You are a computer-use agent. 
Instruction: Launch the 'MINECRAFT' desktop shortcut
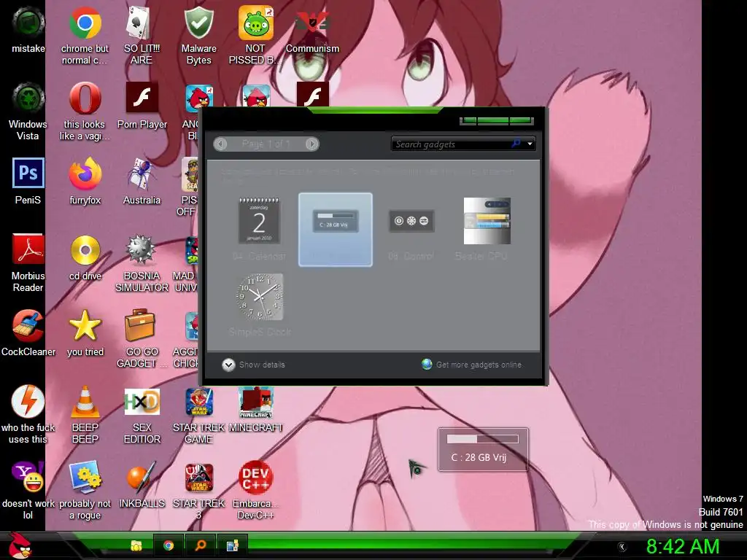pos(255,409)
